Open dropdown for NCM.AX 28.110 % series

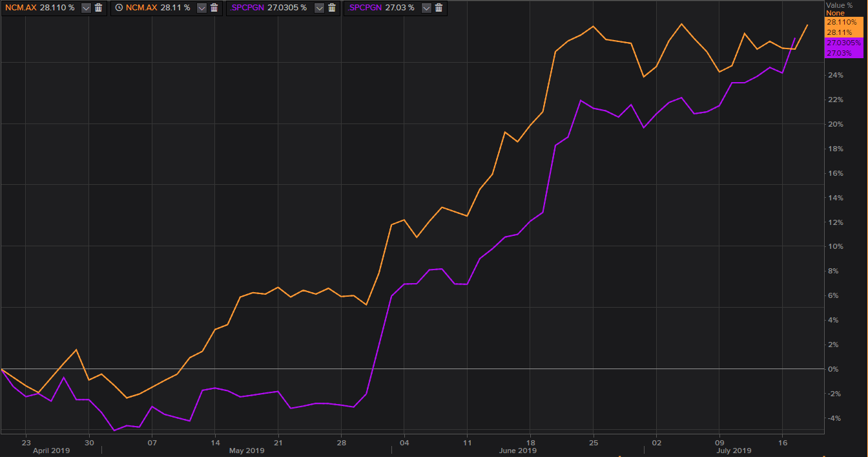pos(86,8)
